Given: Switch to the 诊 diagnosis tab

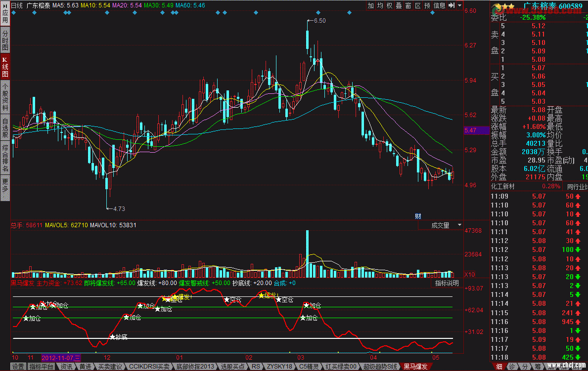Looking at the screenshot, I should (x=512, y=367).
